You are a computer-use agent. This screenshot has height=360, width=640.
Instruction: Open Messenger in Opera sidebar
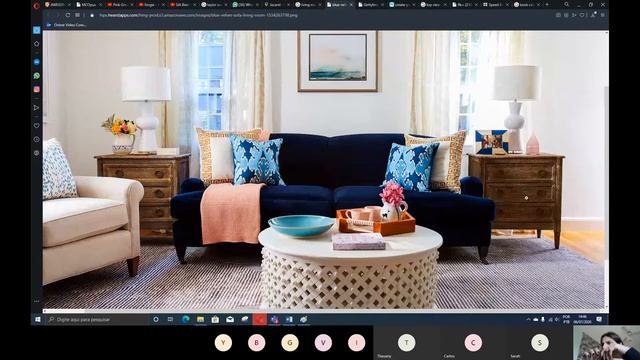click(x=36, y=62)
